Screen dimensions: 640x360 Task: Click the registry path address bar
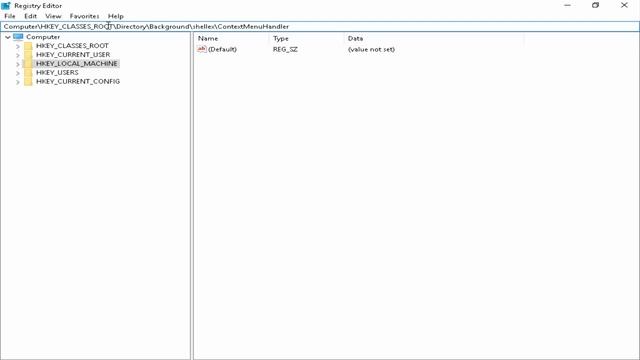tap(320, 27)
